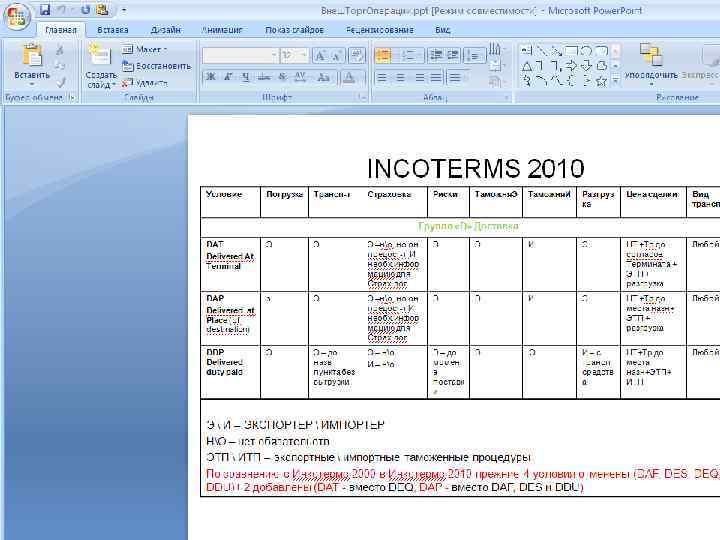Open the font name combo box

click(241, 56)
